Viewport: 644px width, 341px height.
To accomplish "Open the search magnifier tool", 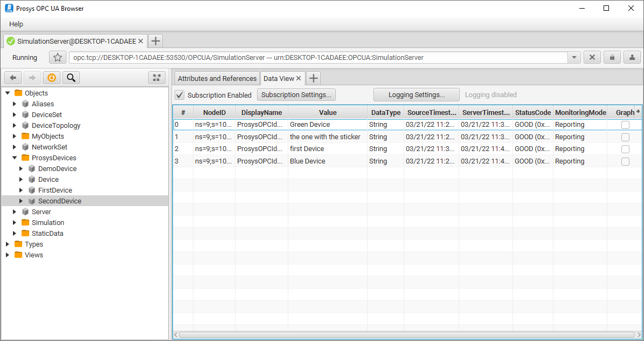I will (x=71, y=78).
